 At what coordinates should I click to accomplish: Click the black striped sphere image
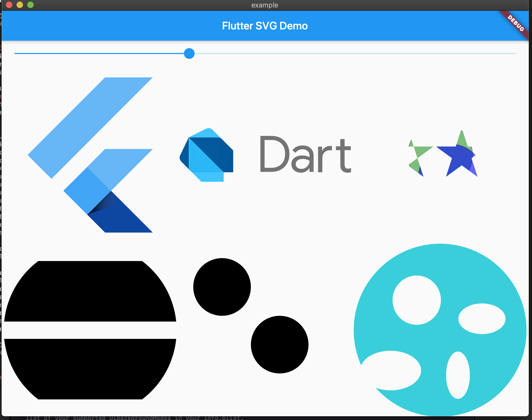click(x=90, y=330)
